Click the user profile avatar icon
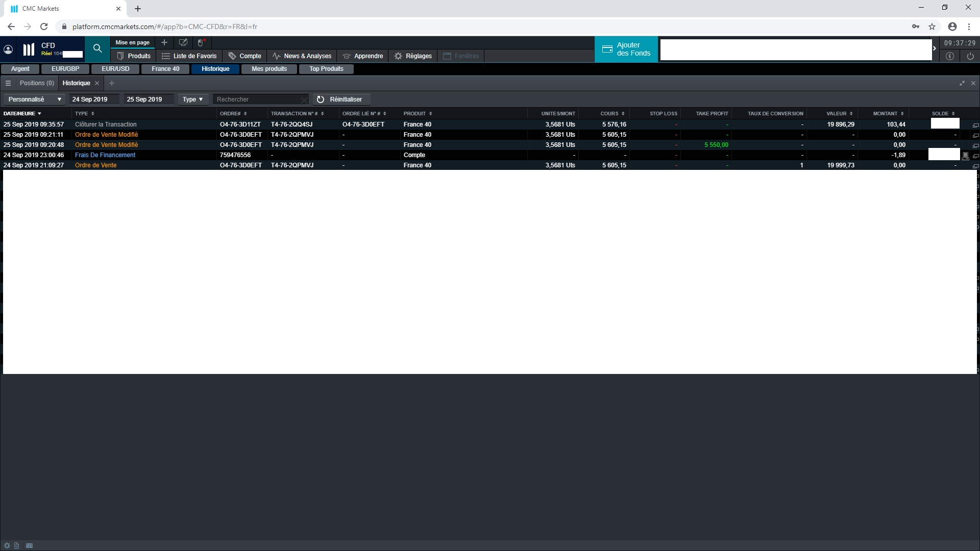Viewport: 980px width, 551px height. coord(8,49)
